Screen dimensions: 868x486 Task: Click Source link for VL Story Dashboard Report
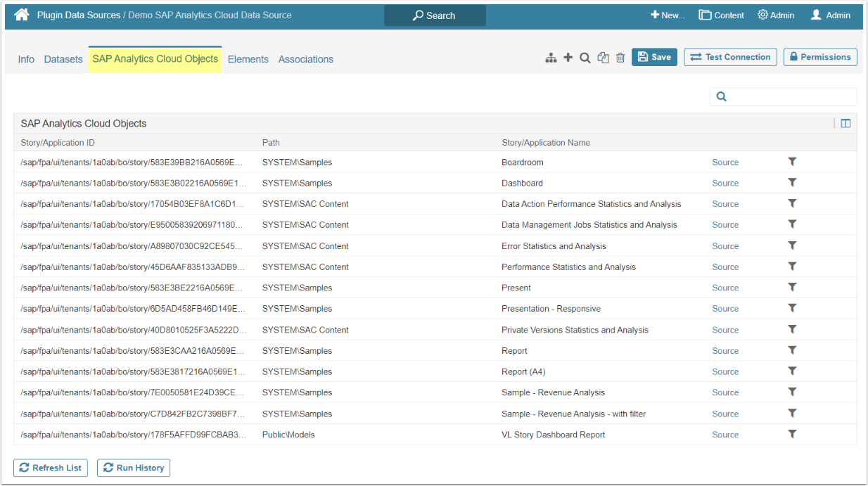pyautogui.click(x=725, y=435)
